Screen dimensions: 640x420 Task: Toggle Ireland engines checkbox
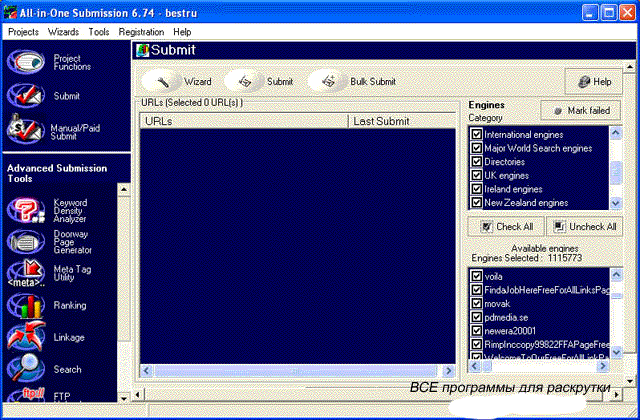[x=476, y=189]
